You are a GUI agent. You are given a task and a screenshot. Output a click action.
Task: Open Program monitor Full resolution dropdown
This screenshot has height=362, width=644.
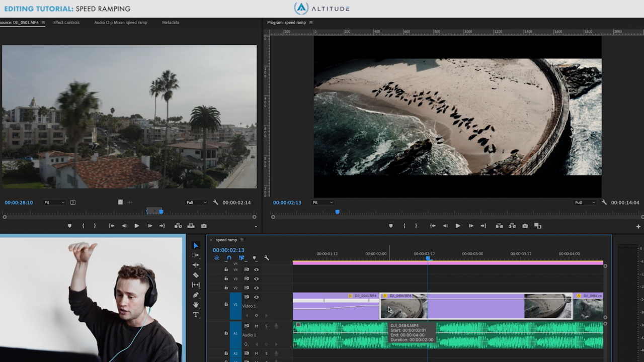point(585,203)
